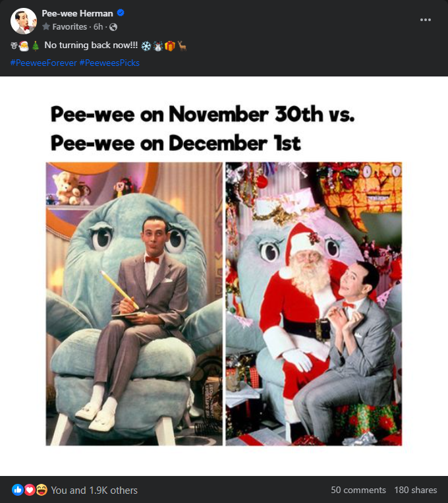Open the #PeeweesPicks hashtag
448x503 pixels.
coord(109,63)
